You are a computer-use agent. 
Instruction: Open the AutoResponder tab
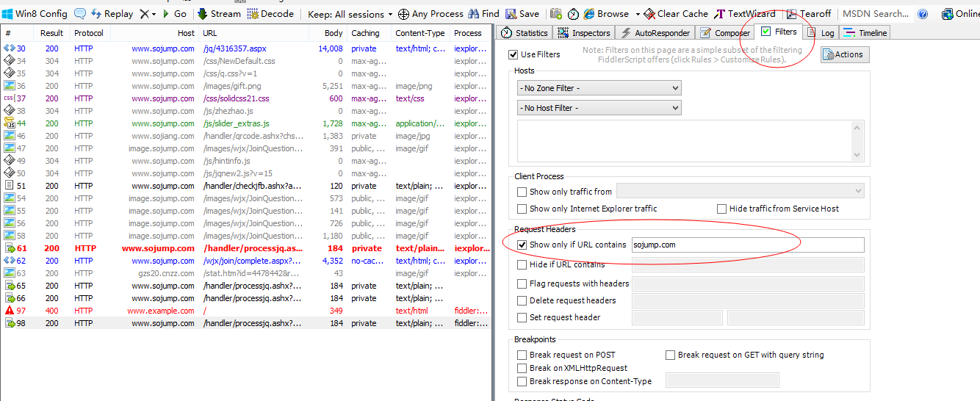[x=655, y=32]
